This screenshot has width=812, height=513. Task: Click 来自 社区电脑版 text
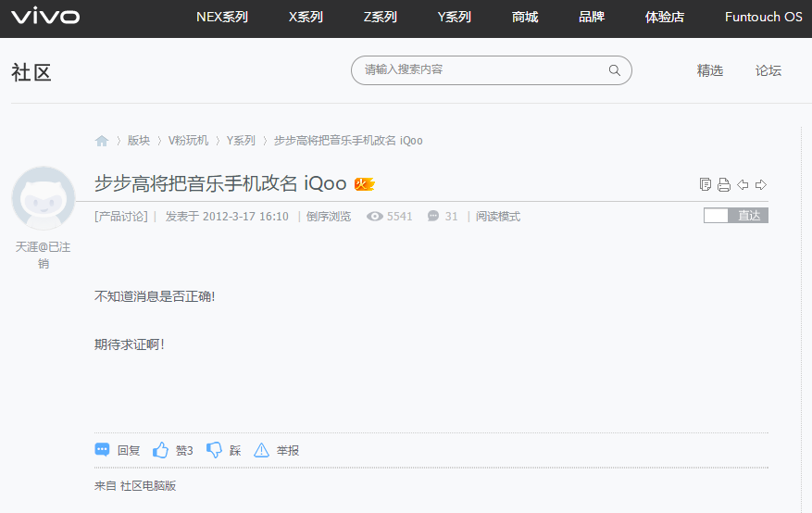pyautogui.click(x=135, y=485)
